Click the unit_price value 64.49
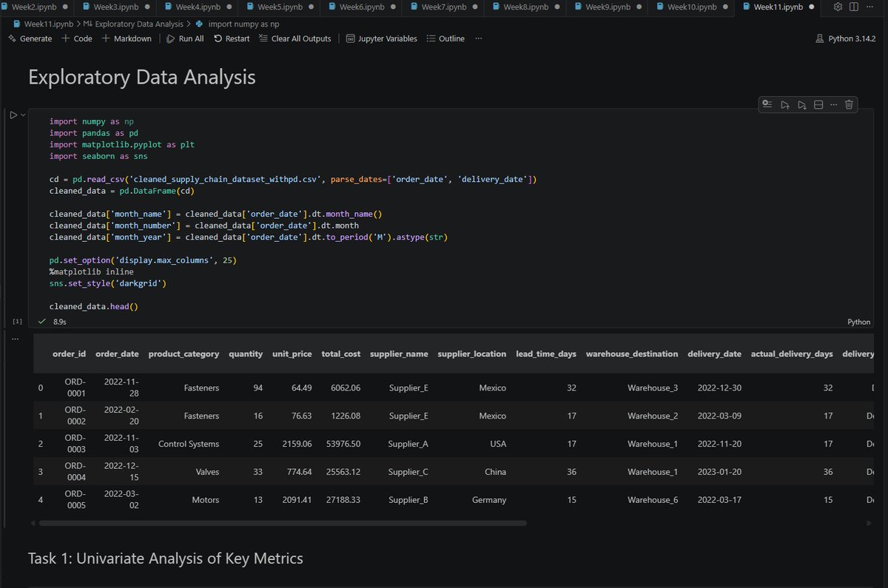 (301, 388)
